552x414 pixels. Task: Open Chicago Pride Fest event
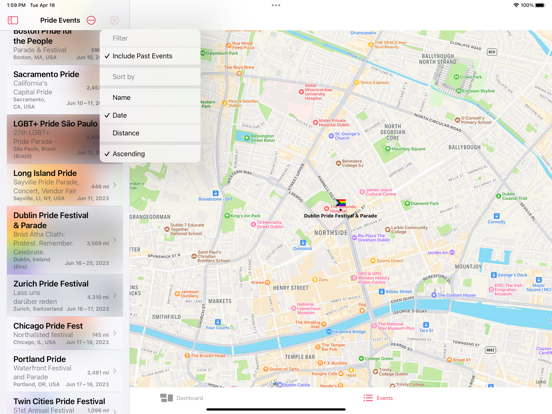coord(65,333)
